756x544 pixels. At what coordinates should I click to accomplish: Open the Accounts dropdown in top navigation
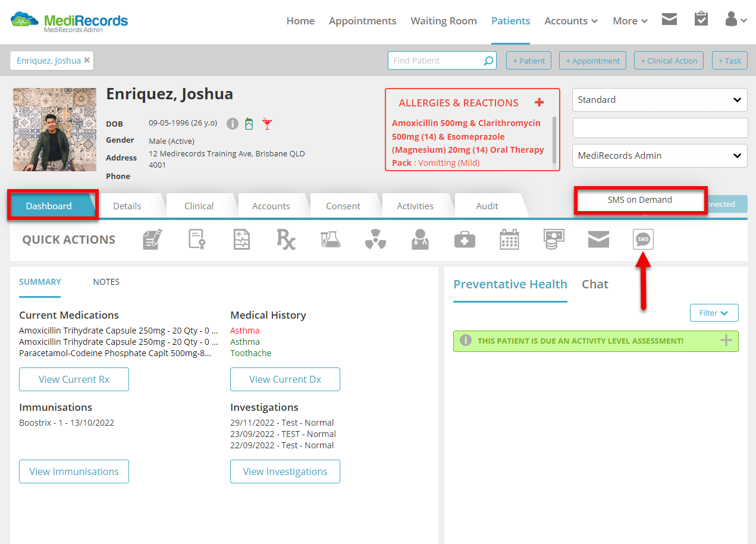pyautogui.click(x=571, y=21)
